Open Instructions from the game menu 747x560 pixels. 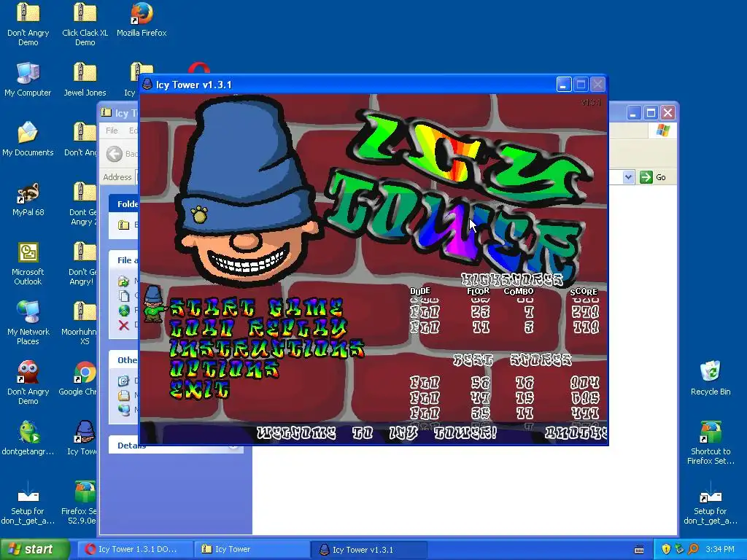pyautogui.click(x=267, y=349)
